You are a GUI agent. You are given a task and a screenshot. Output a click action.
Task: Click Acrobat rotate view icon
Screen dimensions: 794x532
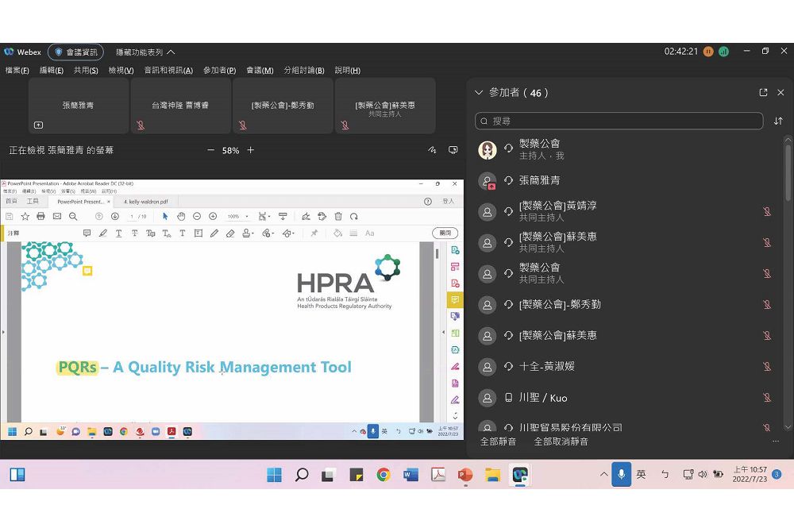(x=354, y=217)
